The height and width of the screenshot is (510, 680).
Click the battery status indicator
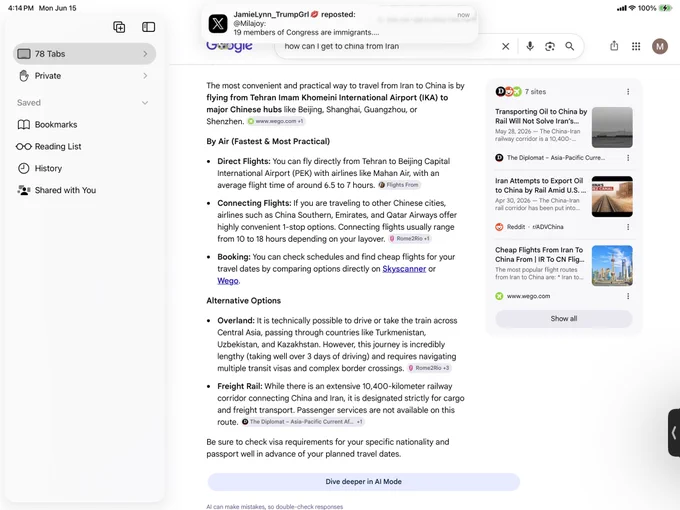click(665, 8)
